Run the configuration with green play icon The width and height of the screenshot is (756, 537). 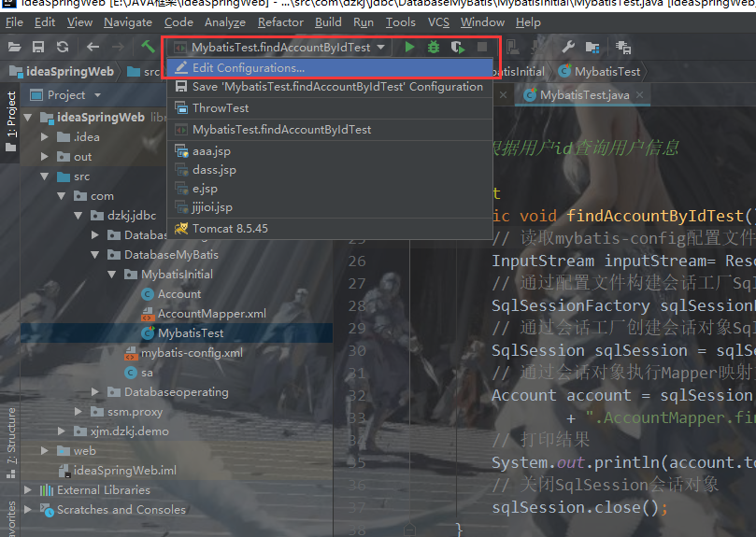(x=409, y=48)
